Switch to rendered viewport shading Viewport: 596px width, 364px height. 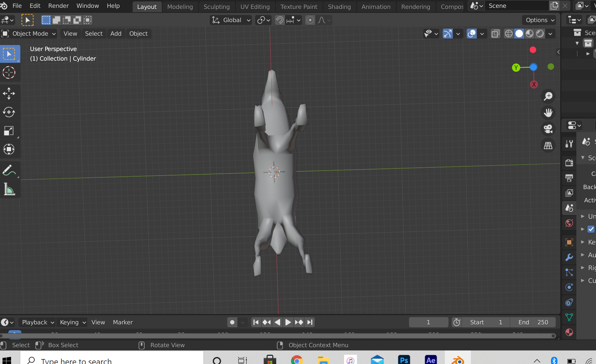[x=540, y=34]
